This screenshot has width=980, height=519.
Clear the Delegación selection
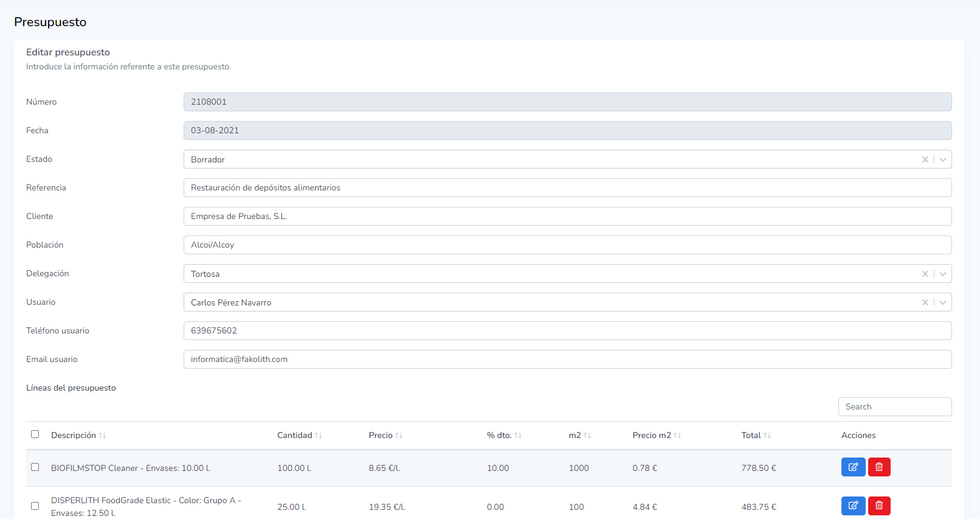[x=925, y=274]
